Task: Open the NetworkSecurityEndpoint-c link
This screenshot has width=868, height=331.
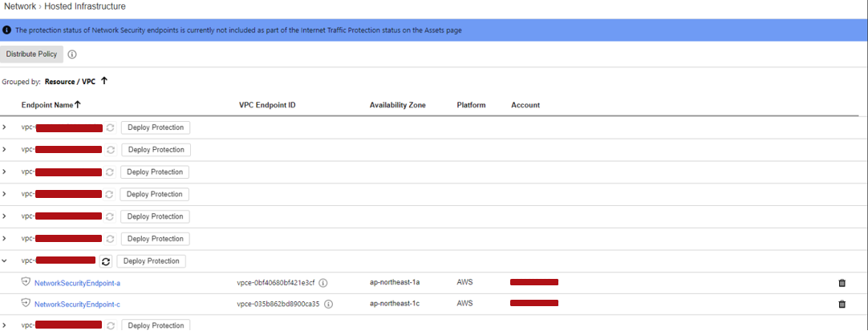Action: coord(77,305)
